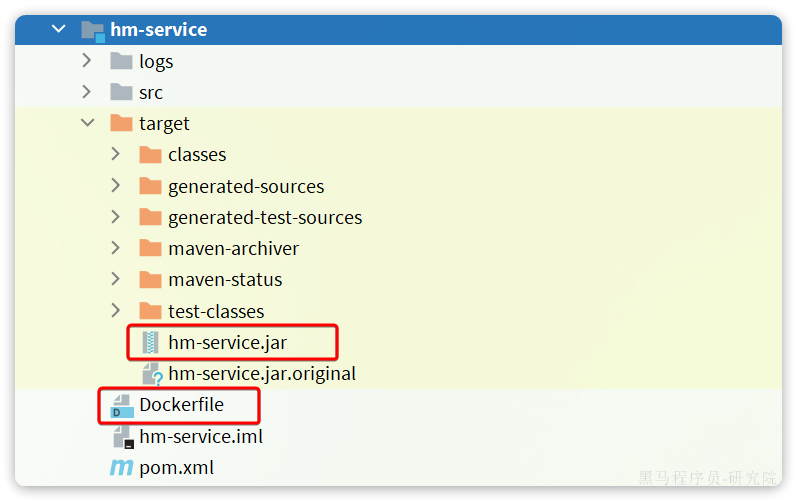This screenshot has height=503, width=797.
Task: Select the generated-test-sources folder
Action: click(x=265, y=217)
